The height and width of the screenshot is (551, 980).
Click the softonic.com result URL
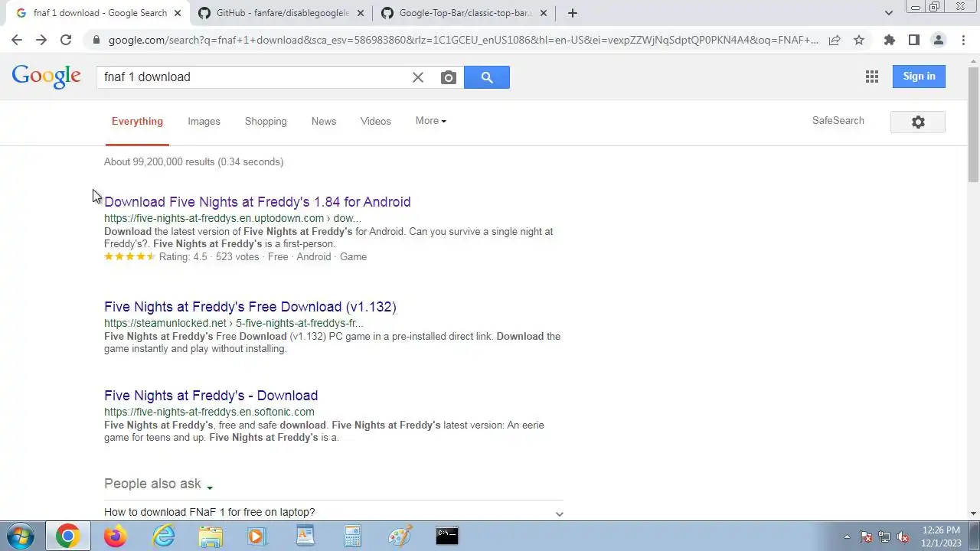209,412
